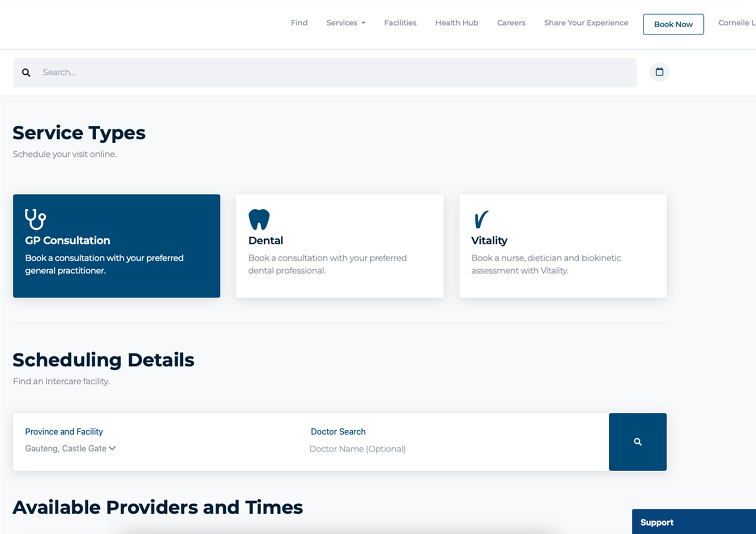Click the 'Find an Intercare facility.' text
This screenshot has width=756, height=534.
[x=61, y=381]
